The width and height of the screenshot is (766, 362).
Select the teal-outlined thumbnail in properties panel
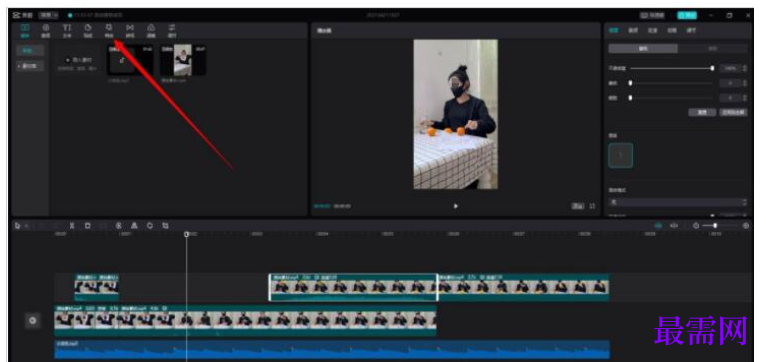coord(620,155)
